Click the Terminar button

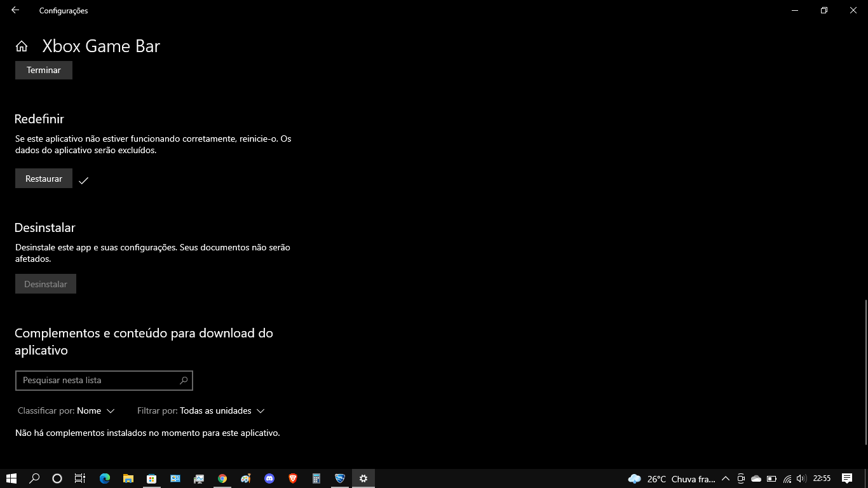[x=44, y=70]
